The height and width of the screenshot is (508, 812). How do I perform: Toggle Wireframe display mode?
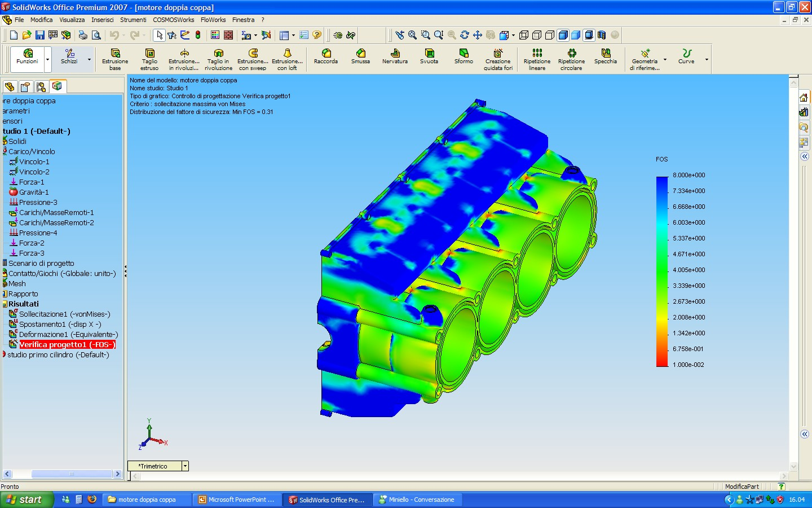(523, 35)
